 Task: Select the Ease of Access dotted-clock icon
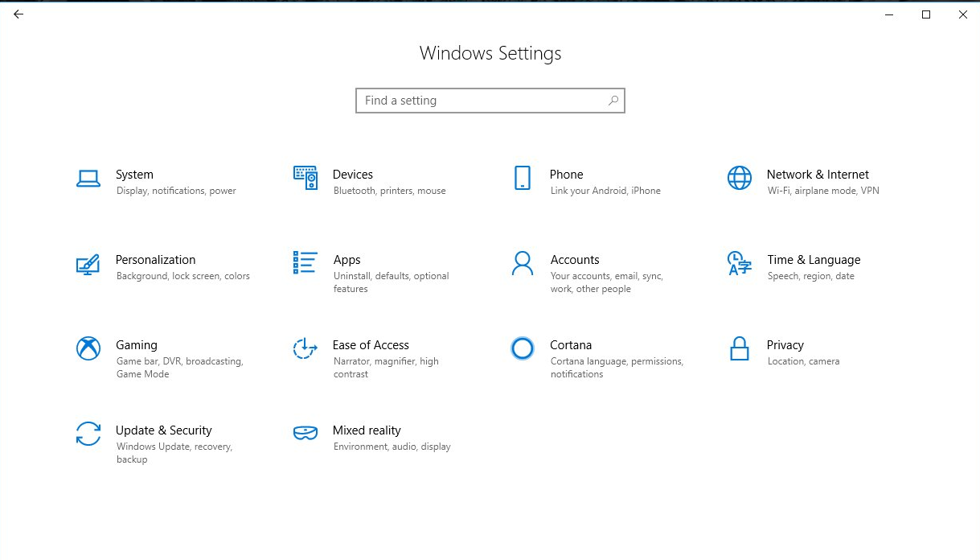click(305, 348)
